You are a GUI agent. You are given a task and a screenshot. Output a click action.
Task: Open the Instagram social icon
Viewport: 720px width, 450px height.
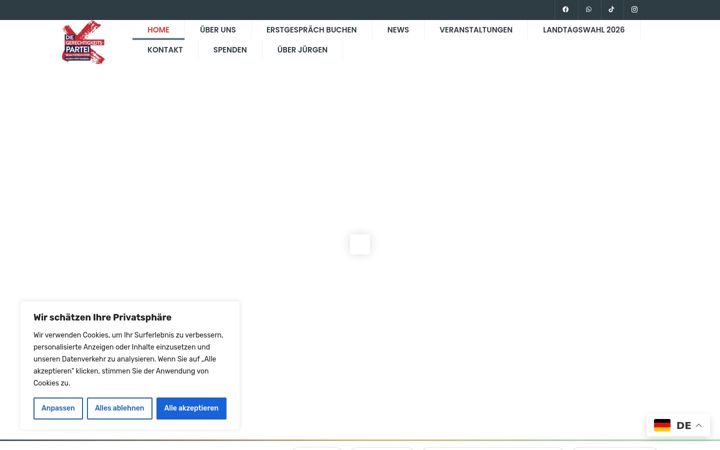point(634,9)
